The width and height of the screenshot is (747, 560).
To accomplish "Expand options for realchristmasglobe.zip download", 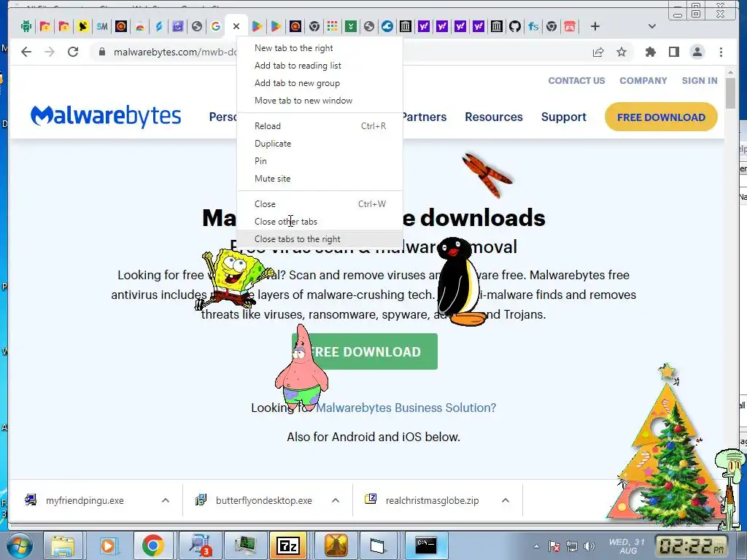I will tap(506, 500).
